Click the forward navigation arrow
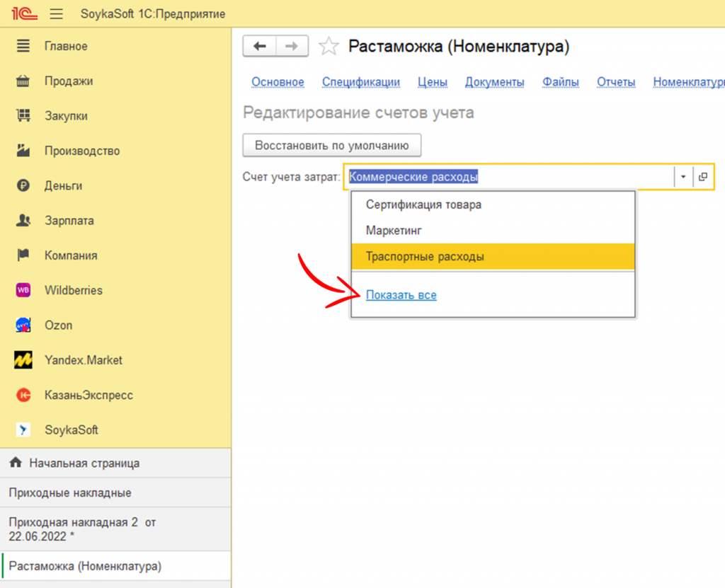 pyautogui.click(x=292, y=46)
